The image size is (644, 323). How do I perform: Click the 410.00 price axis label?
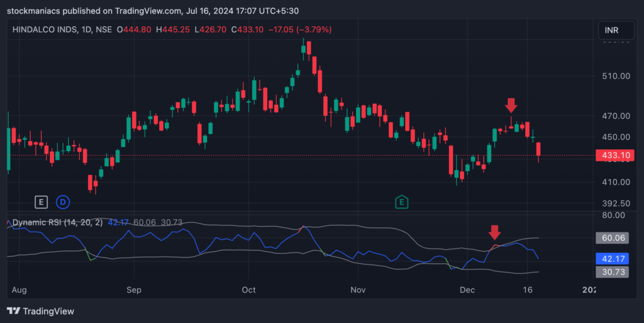616,181
